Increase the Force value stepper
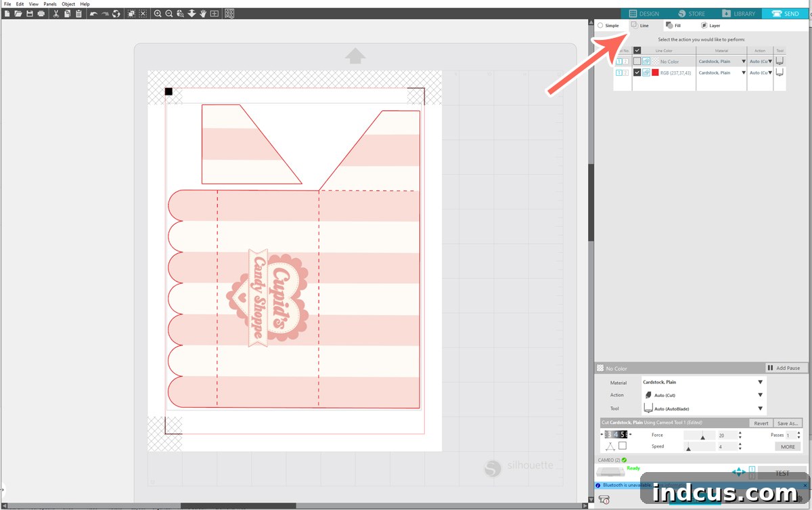This screenshot has height=510, width=812. (740, 432)
